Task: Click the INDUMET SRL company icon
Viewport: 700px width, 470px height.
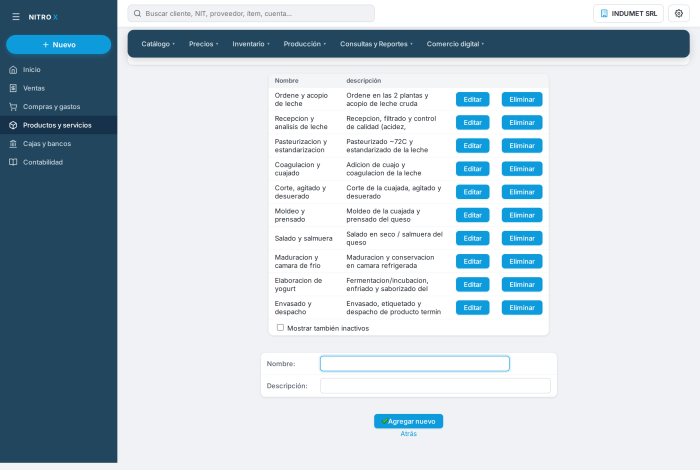Action: tap(604, 13)
